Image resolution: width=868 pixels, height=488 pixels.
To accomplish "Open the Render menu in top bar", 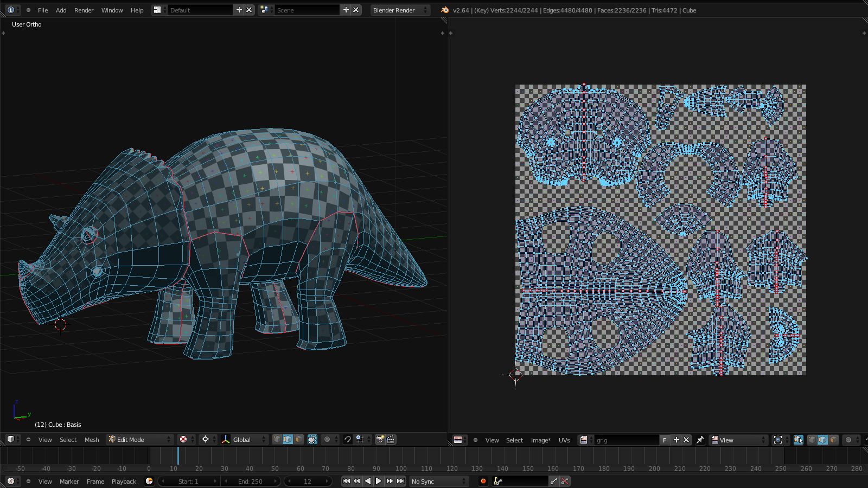I will click(x=84, y=10).
